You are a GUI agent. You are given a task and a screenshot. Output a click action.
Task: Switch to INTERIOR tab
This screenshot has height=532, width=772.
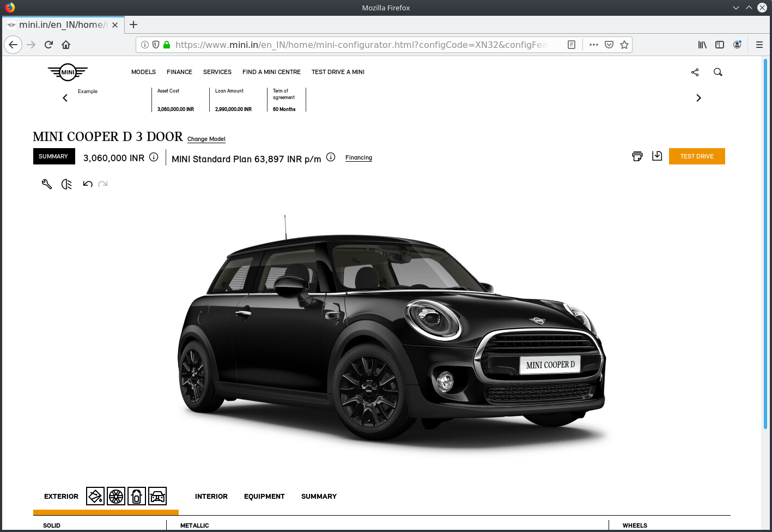tap(211, 497)
